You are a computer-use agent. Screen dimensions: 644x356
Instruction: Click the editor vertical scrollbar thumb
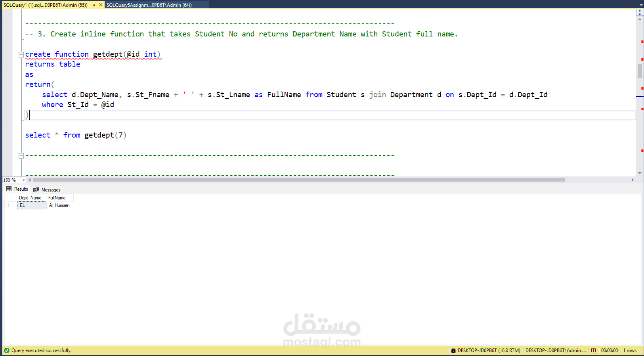coord(640,71)
